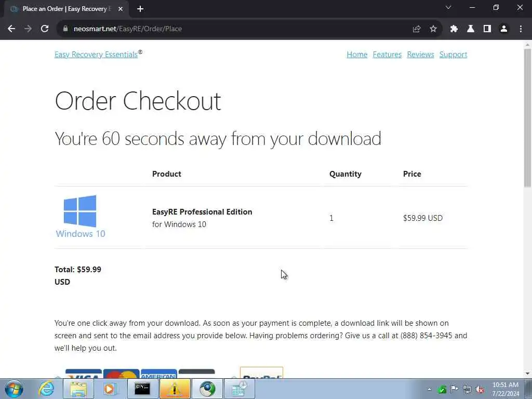Viewport: 532px width, 399px height.
Task: Click the Quantity column header
Action: pyautogui.click(x=345, y=174)
